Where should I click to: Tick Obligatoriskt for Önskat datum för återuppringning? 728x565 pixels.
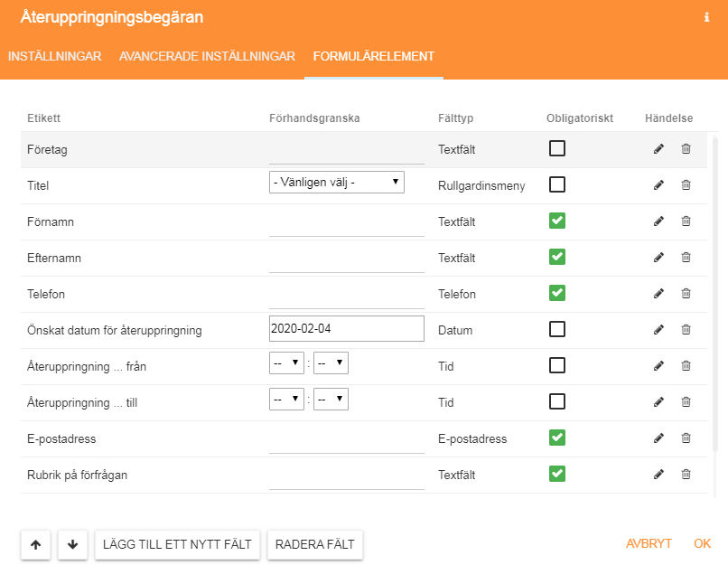(x=557, y=329)
